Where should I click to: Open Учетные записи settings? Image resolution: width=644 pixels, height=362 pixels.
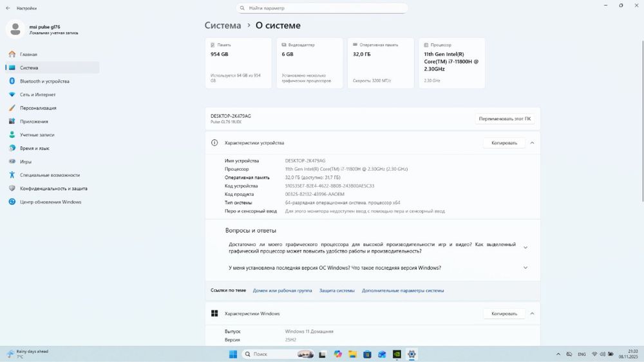pyautogui.click(x=52, y=135)
